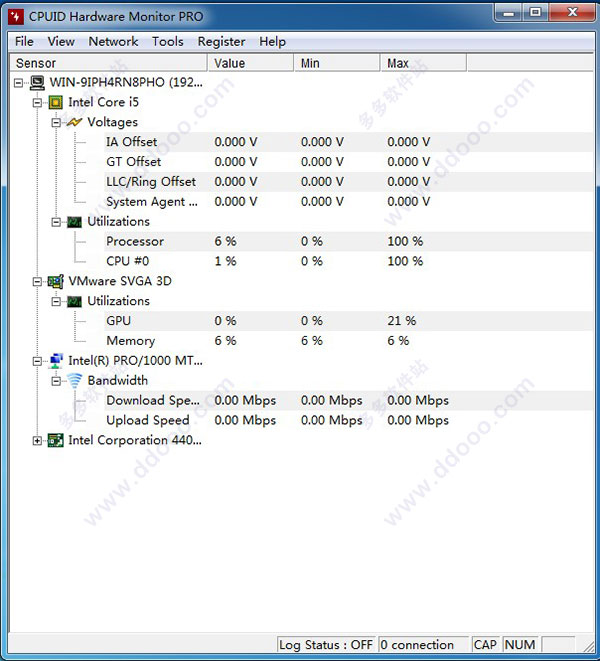Click the Utilizations icon under Intel Core i5
Screen dimensions: 600x661
click(74, 222)
